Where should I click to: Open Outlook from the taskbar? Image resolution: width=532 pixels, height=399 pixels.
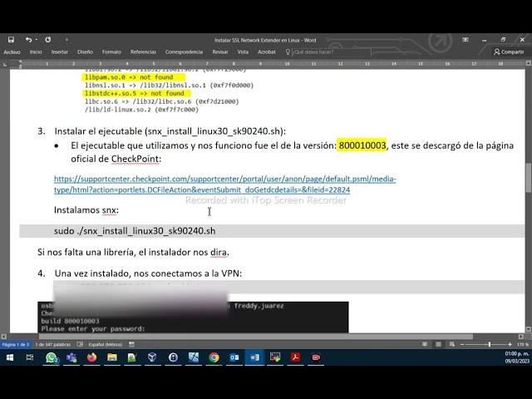tap(234, 357)
